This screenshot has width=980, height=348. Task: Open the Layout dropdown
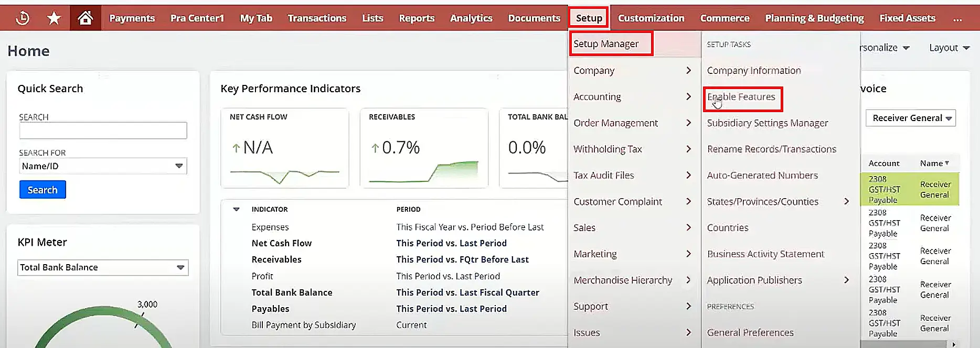tap(949, 48)
